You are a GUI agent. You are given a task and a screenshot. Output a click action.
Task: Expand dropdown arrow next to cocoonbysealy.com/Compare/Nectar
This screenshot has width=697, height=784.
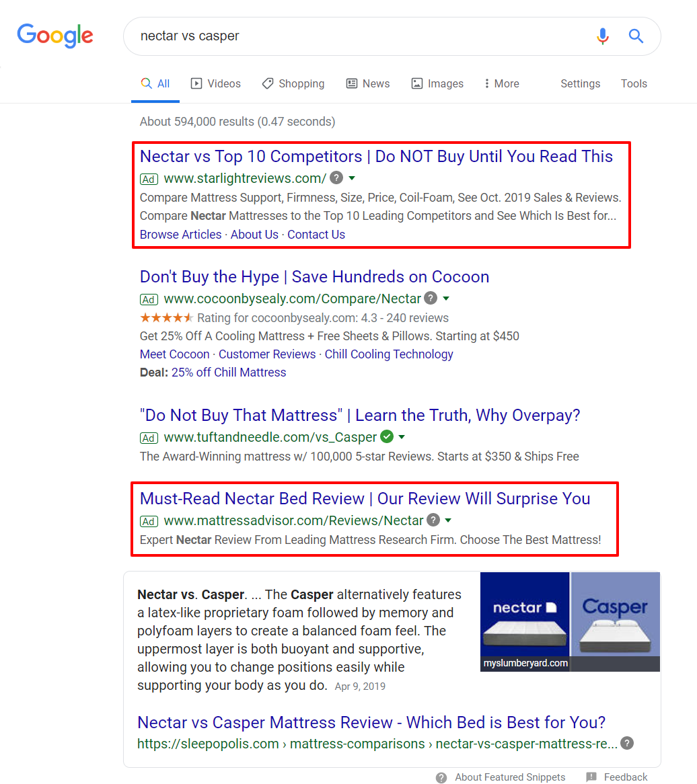(x=446, y=299)
